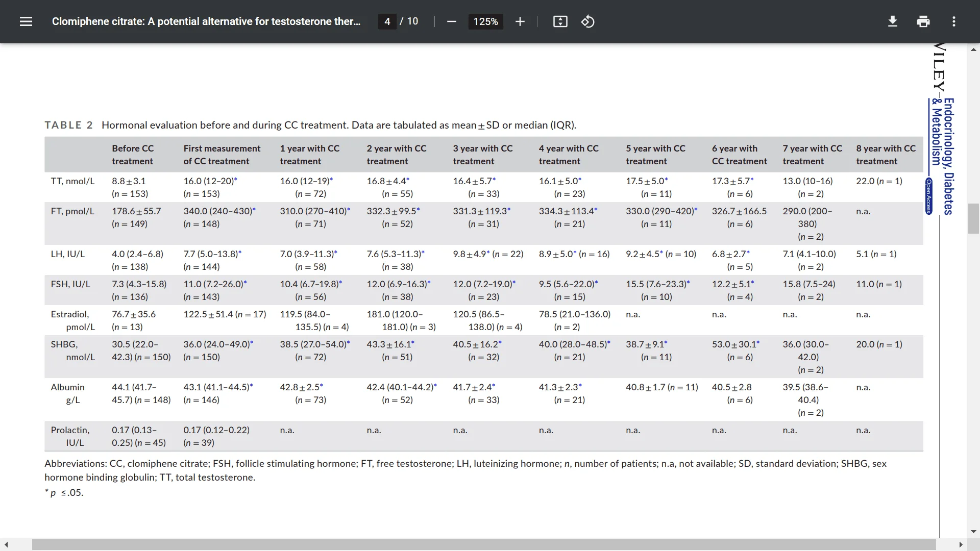Screen dimensions: 980x551
Task: Click the 125% zoom level field
Action: [x=485, y=21]
